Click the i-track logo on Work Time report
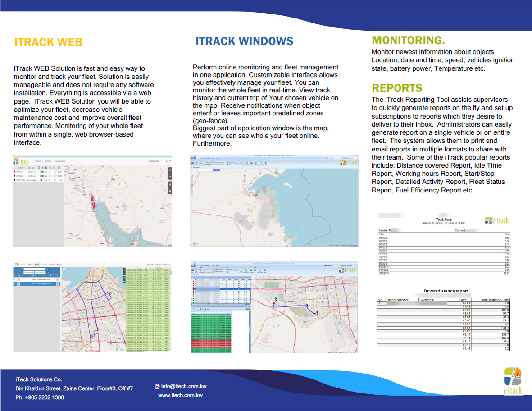This screenshot has height=411, width=532. coord(496,220)
